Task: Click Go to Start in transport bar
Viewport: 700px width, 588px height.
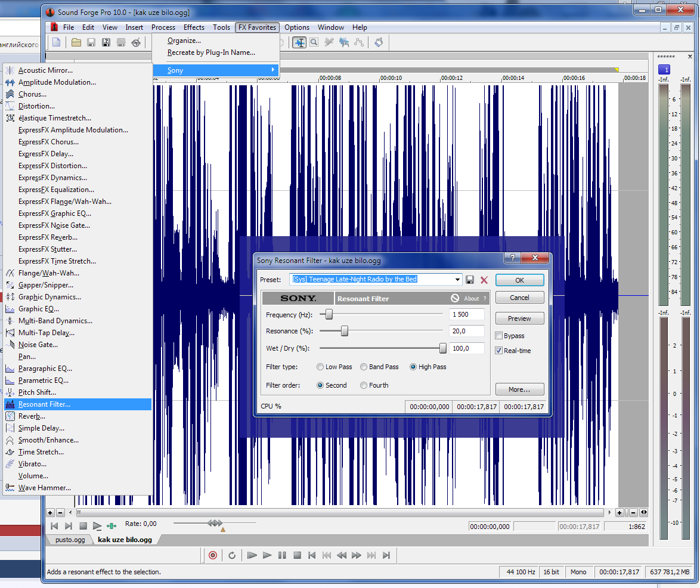Action: [312, 555]
